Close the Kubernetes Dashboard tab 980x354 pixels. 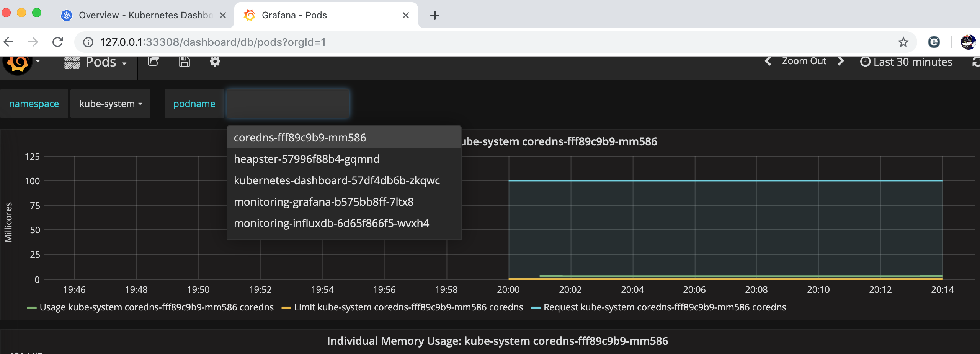(223, 15)
